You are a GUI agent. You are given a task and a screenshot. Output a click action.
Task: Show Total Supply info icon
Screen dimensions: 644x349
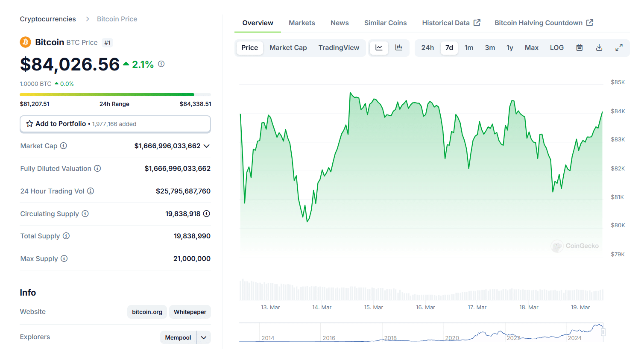click(66, 236)
